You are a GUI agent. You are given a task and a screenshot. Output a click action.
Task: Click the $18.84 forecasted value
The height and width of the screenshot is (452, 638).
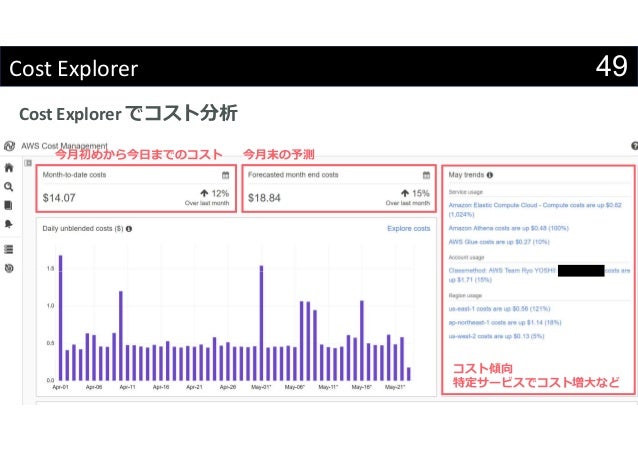click(x=264, y=198)
